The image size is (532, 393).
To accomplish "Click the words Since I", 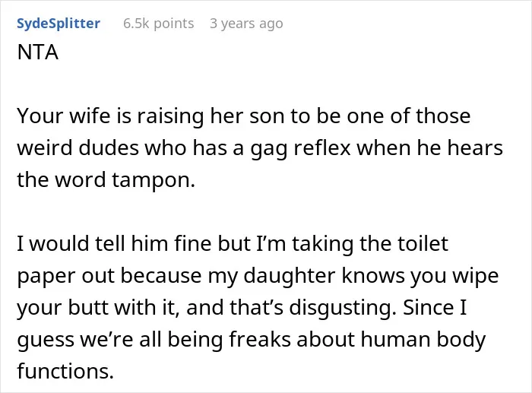I will point(435,308).
